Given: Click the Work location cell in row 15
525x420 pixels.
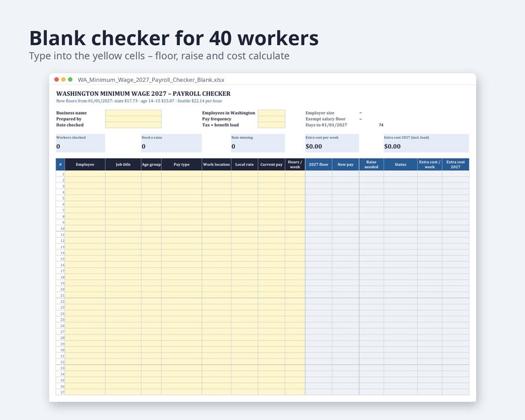Looking at the screenshot, I should [216, 259].
